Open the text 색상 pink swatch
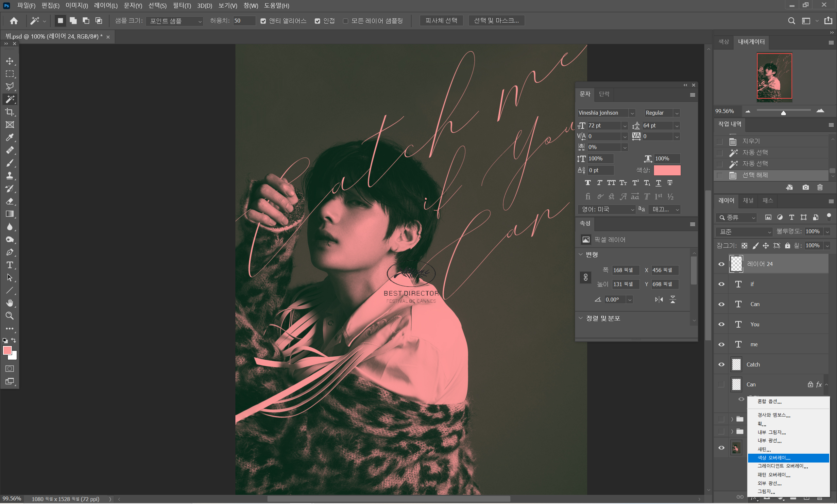 pyautogui.click(x=667, y=171)
